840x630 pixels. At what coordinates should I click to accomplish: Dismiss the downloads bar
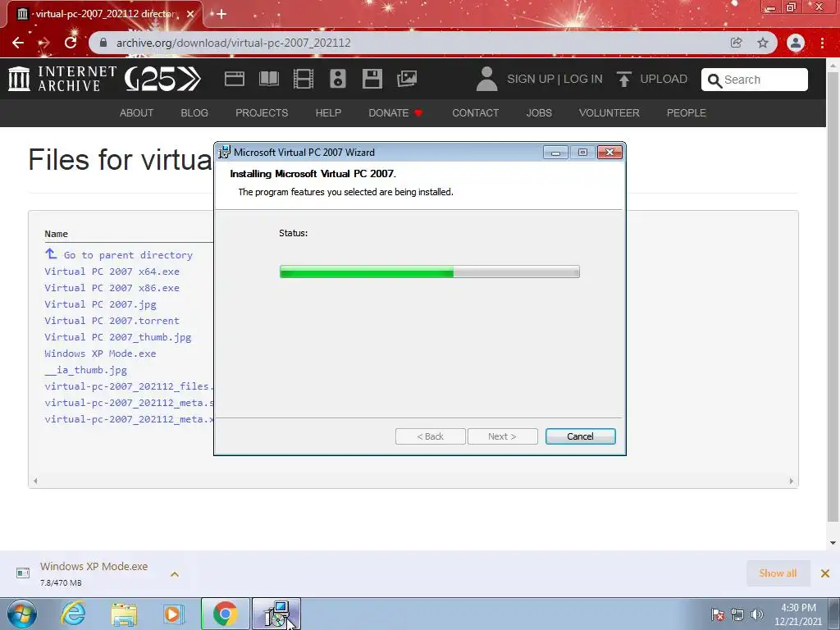(825, 573)
